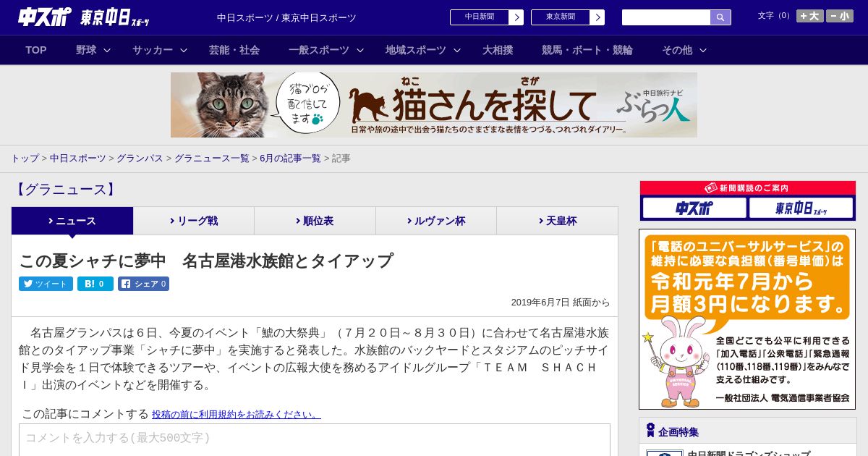The image size is (868, 456).
Task: Click グランパス breadcrumb link
Action: [140, 159]
